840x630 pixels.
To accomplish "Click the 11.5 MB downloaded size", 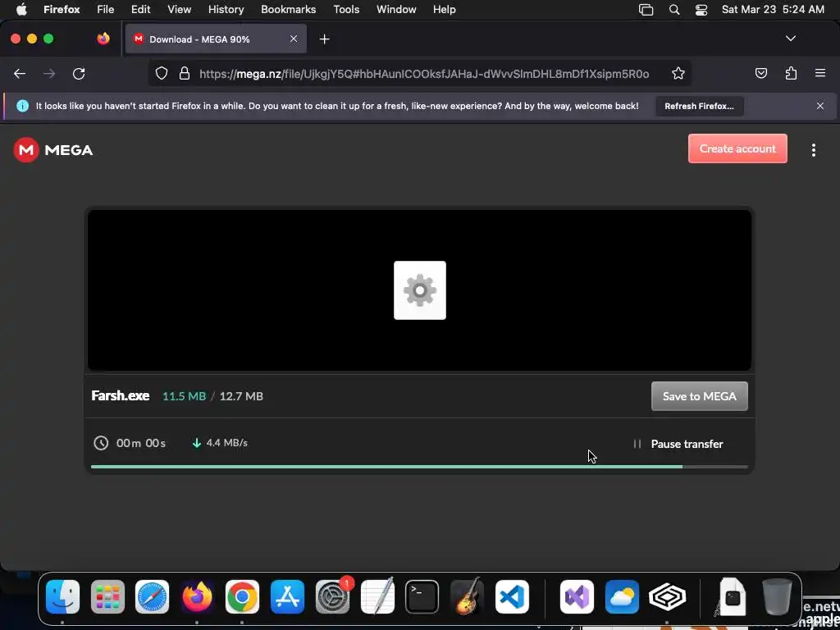I will 185,396.
